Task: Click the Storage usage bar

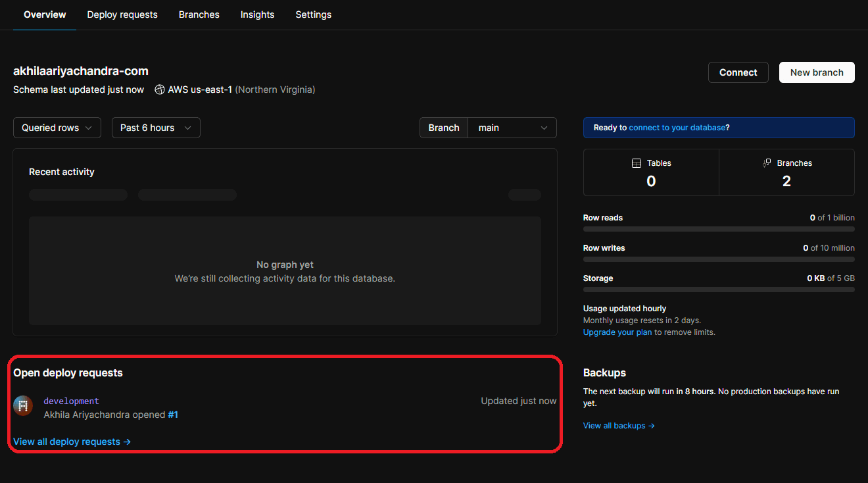Action: (719, 290)
